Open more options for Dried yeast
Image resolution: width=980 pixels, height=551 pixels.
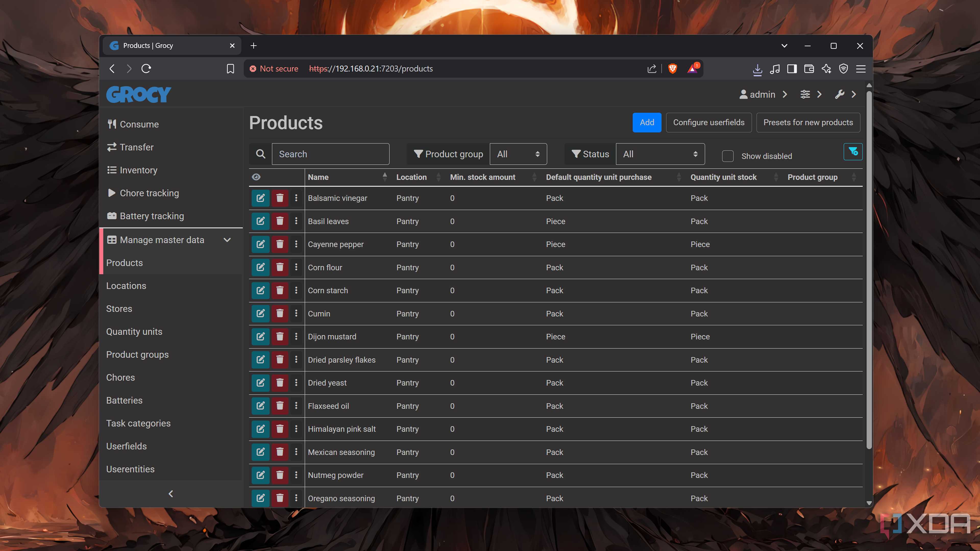296,383
